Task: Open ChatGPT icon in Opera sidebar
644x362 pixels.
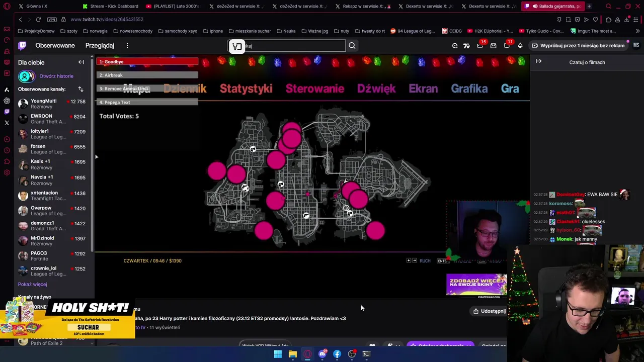Action: point(7,101)
